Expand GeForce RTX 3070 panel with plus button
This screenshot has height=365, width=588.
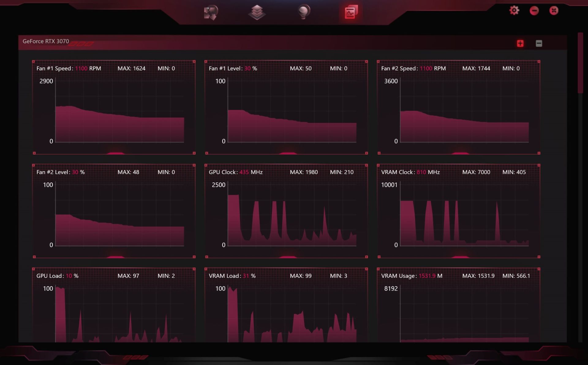[520, 43]
